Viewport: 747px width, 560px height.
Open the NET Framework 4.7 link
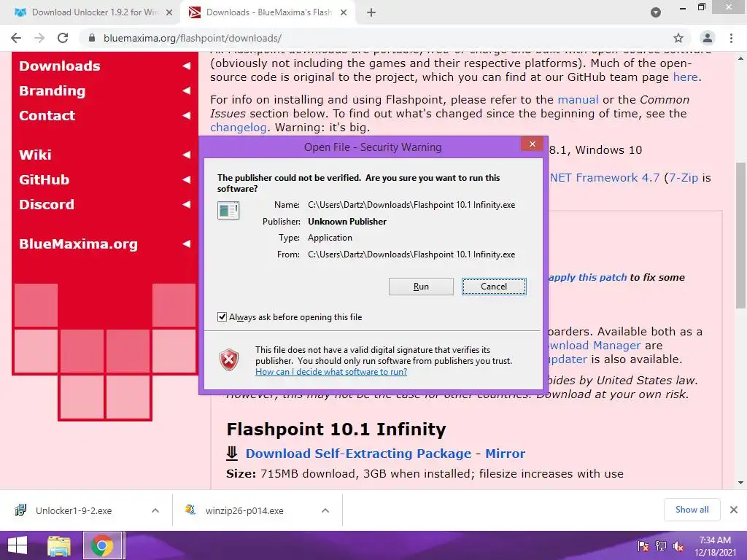pos(605,178)
